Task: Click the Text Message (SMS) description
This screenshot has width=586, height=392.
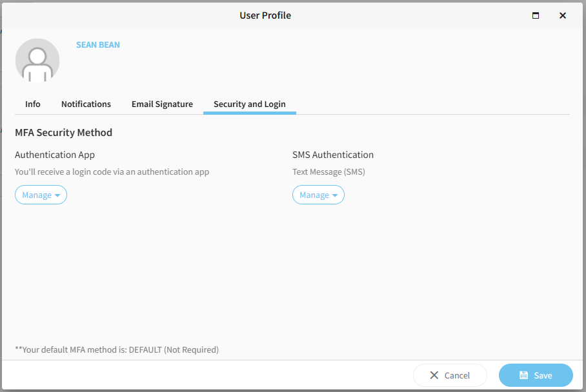Action: tap(328, 172)
